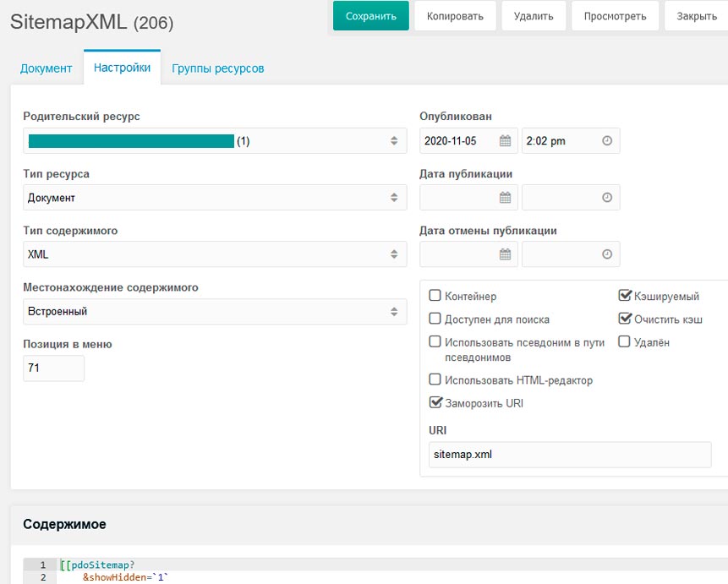The width and height of the screenshot is (728, 584).
Task: Click the Сохранить button
Action: 371,16
